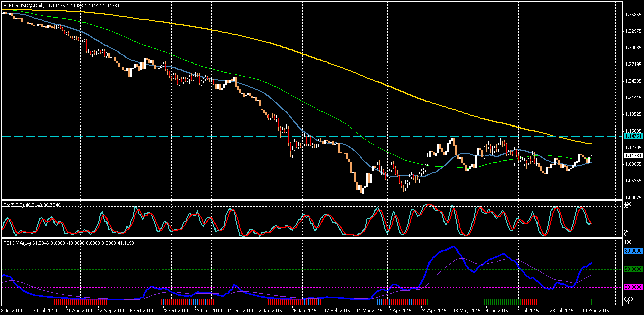
Task: Click the 11 Mar 2015 date label
Action: click(368, 311)
